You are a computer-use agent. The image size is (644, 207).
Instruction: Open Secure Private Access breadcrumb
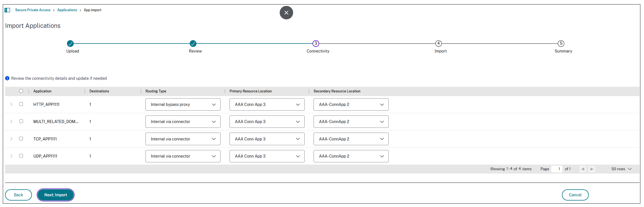click(x=33, y=10)
